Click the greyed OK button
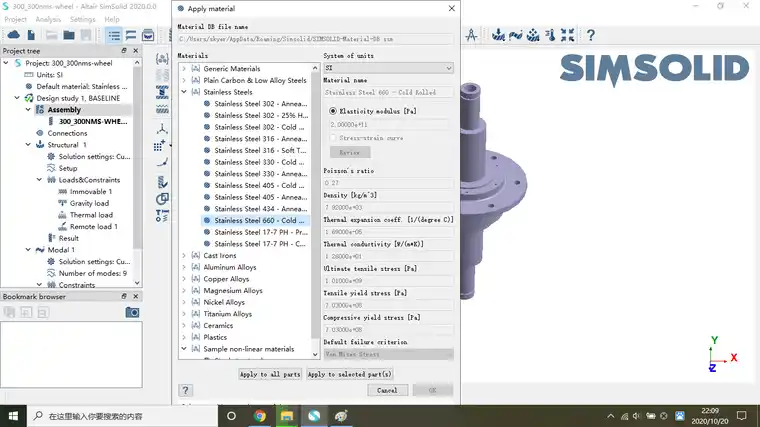This screenshot has height=427, width=760. 433,390
